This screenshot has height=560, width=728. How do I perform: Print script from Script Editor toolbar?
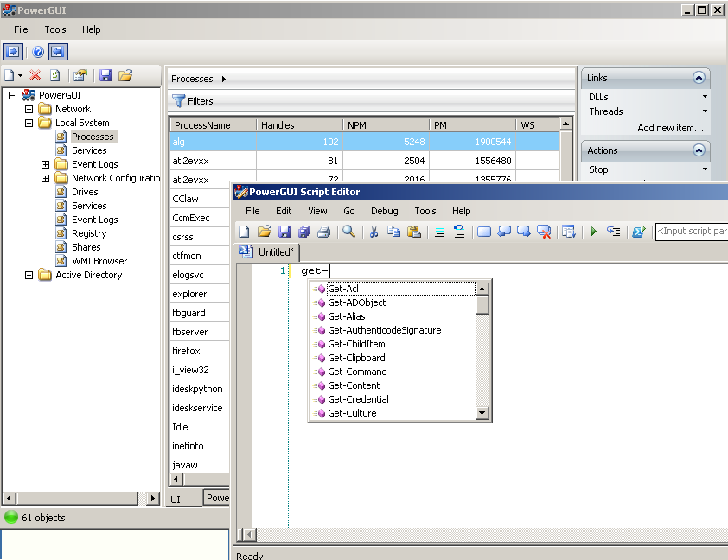click(324, 231)
